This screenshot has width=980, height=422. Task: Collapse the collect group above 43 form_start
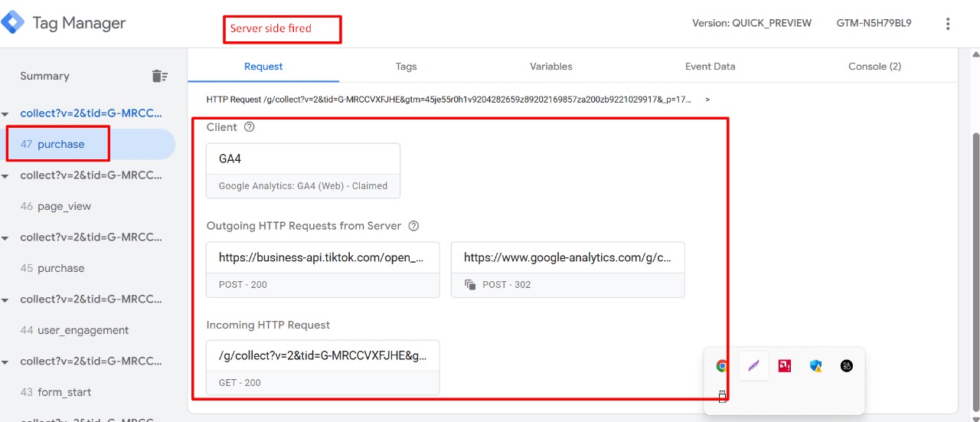coord(6,362)
